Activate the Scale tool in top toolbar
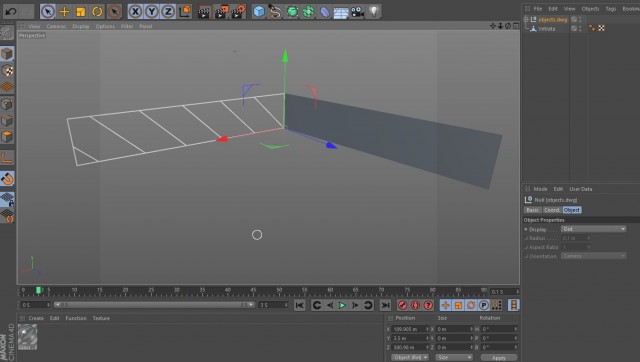This screenshot has width=640, height=362. pyautogui.click(x=80, y=11)
